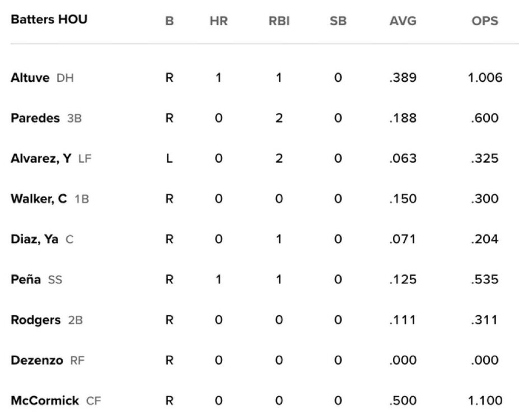Select Rodgers in the batters table

pos(36,320)
